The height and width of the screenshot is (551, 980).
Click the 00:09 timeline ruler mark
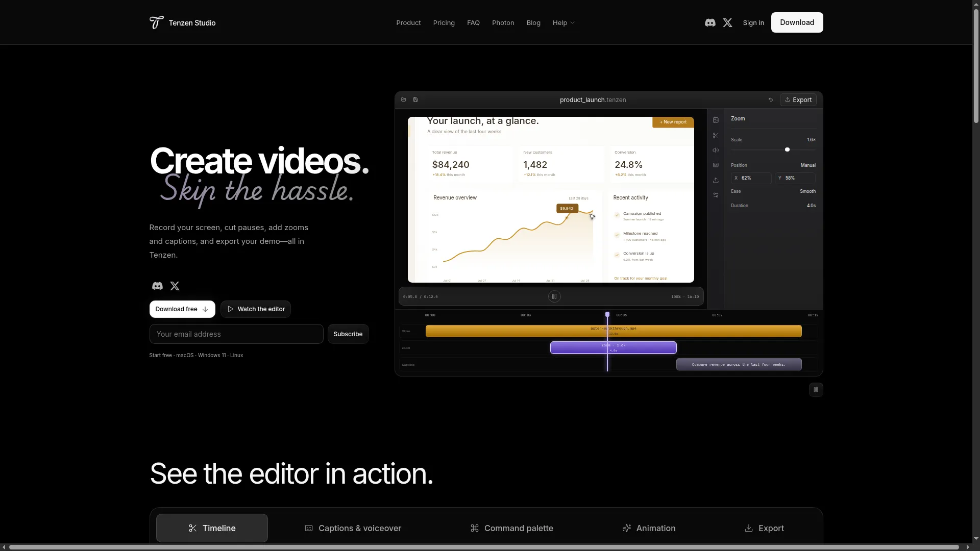tap(717, 315)
